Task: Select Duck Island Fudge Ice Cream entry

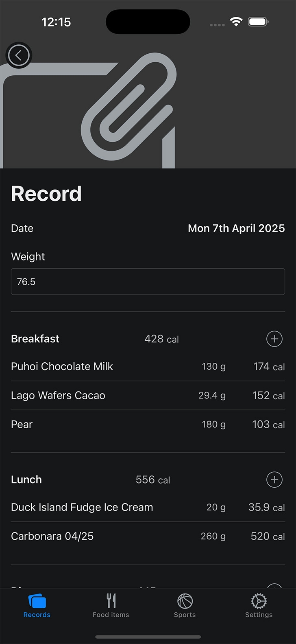Action: (x=148, y=507)
